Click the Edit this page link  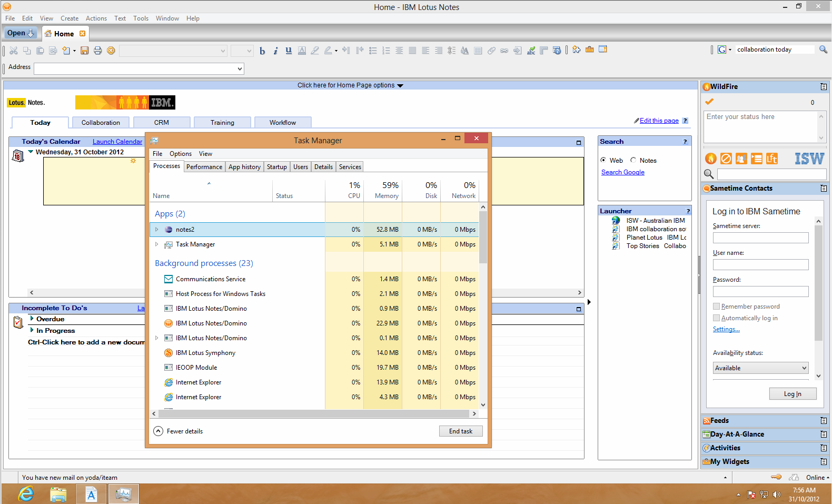click(x=659, y=121)
